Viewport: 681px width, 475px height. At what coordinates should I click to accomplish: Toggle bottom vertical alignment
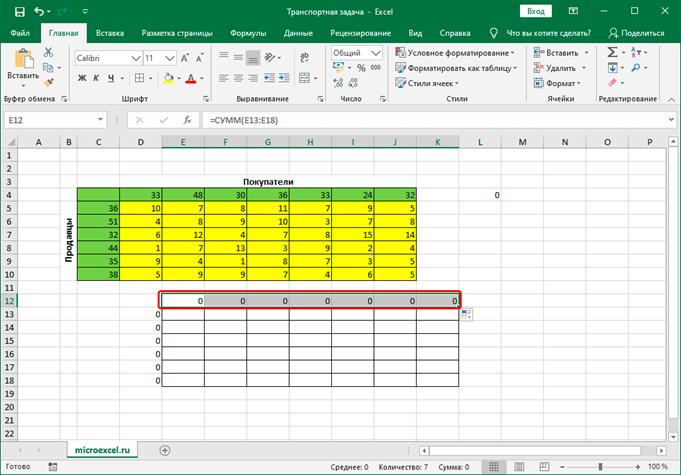(x=253, y=57)
